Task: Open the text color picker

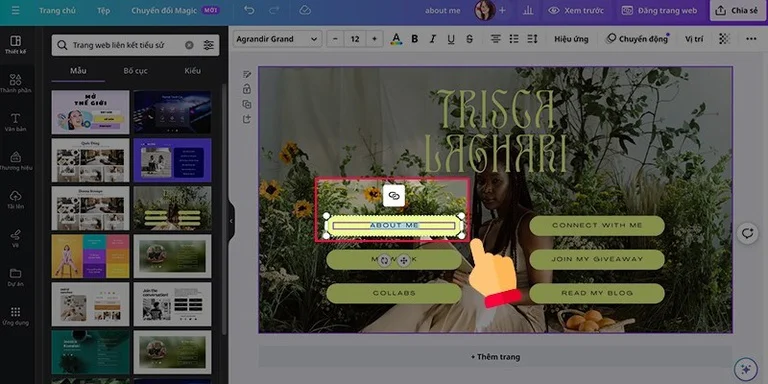Action: pyautogui.click(x=396, y=39)
